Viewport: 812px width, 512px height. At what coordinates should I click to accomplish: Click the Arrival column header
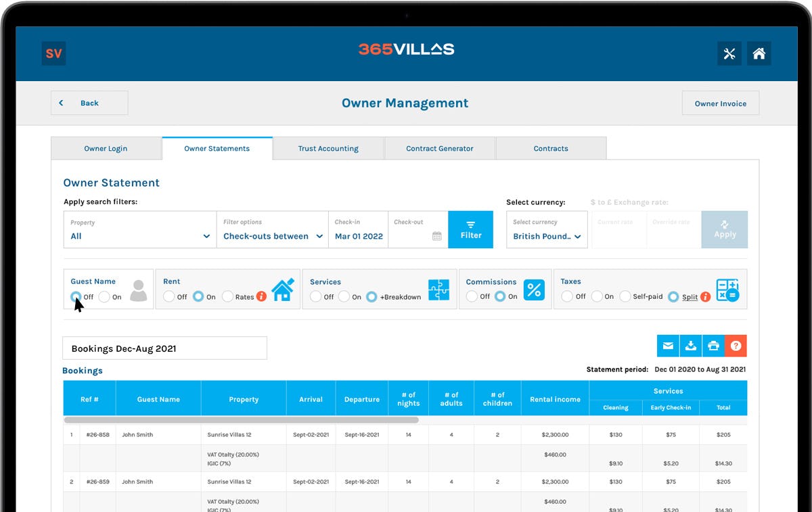tap(311, 399)
